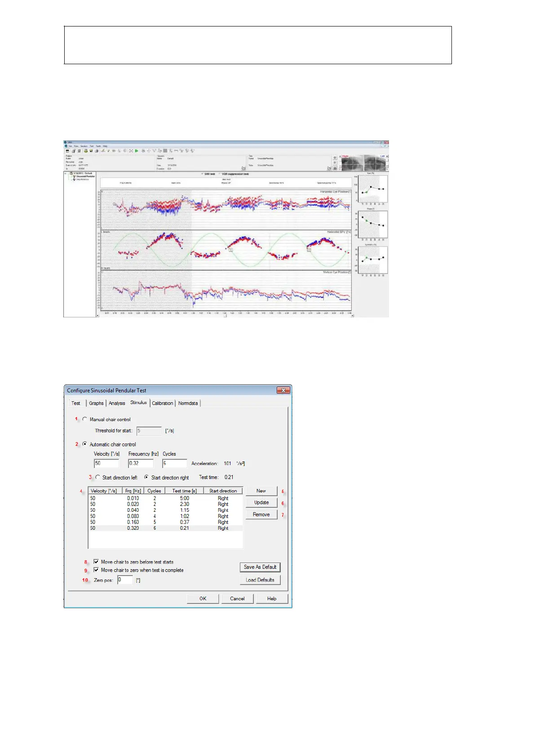This screenshot has height=756, width=535.
Task: Open the Tools menu in the VNG window
Action: (x=98, y=146)
